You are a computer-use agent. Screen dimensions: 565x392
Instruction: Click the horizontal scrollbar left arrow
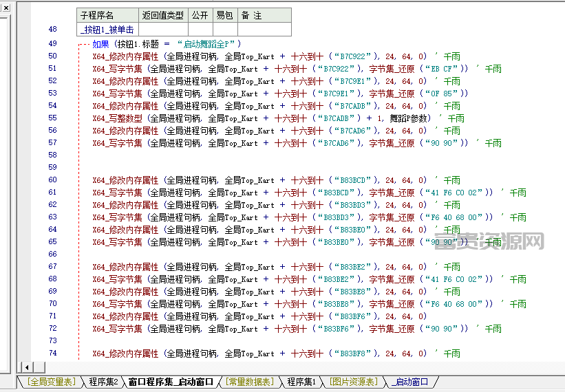(x=27, y=367)
